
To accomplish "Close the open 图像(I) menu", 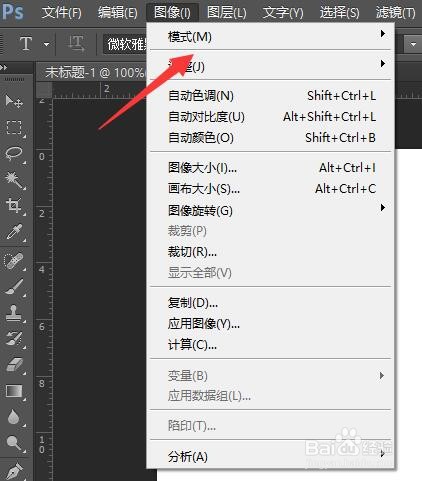I will click(x=172, y=13).
